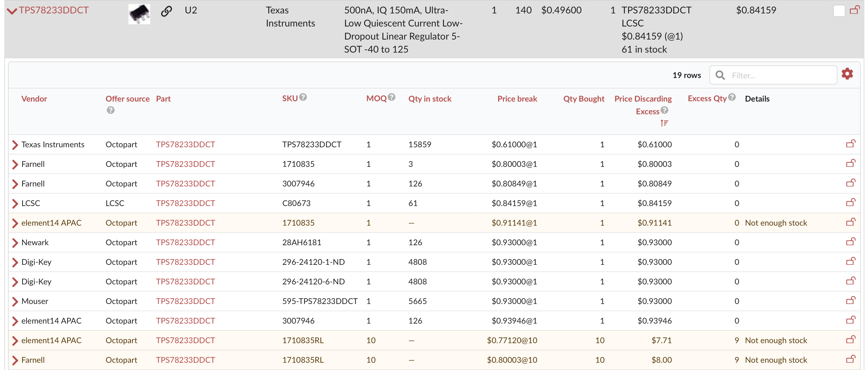Expand the LCSC vendor row
This screenshot has width=868, height=370.
tap(15, 203)
